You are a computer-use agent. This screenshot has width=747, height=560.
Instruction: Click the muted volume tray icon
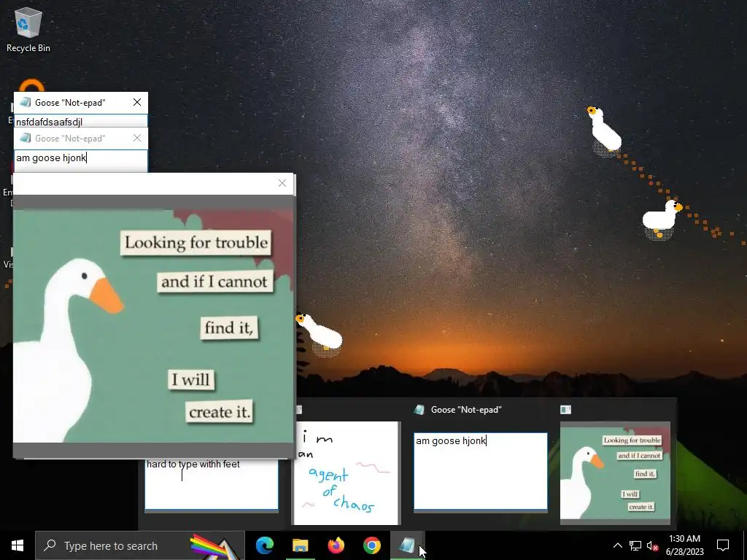tap(652, 545)
